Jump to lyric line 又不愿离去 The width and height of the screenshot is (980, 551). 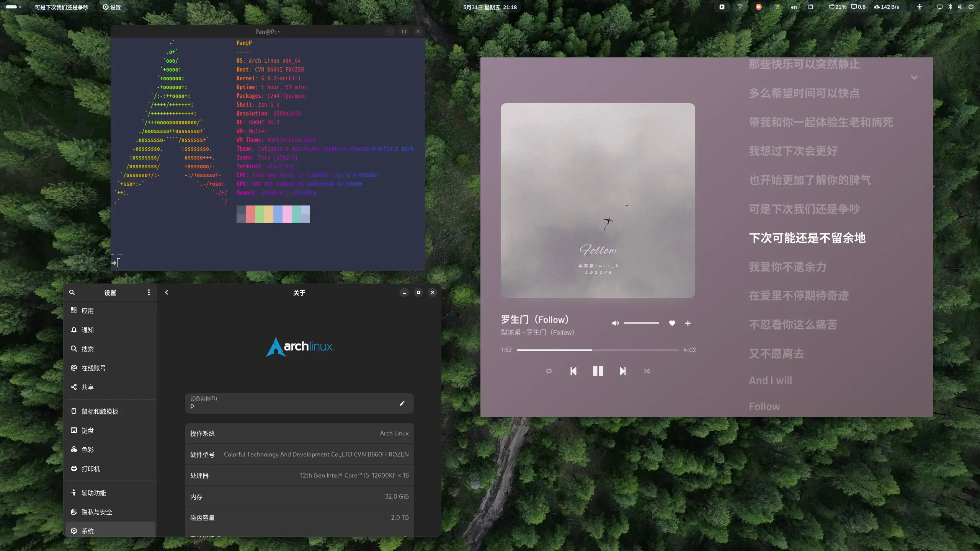(x=776, y=354)
